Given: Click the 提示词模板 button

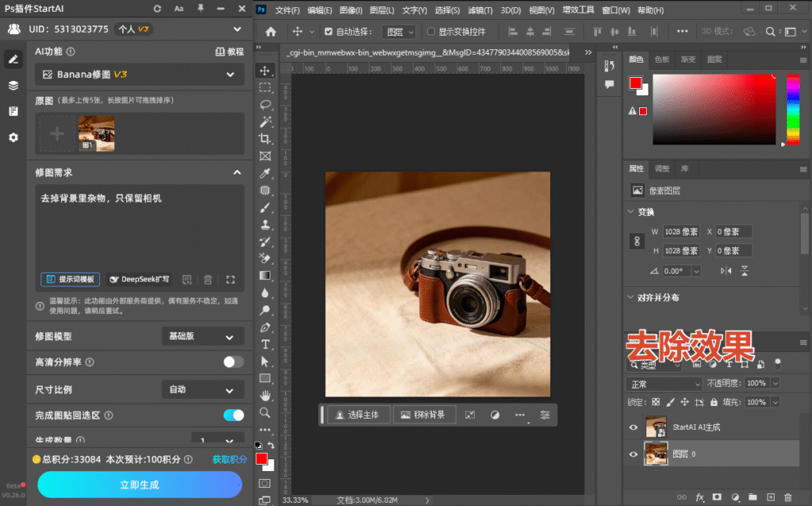Looking at the screenshot, I should point(71,280).
